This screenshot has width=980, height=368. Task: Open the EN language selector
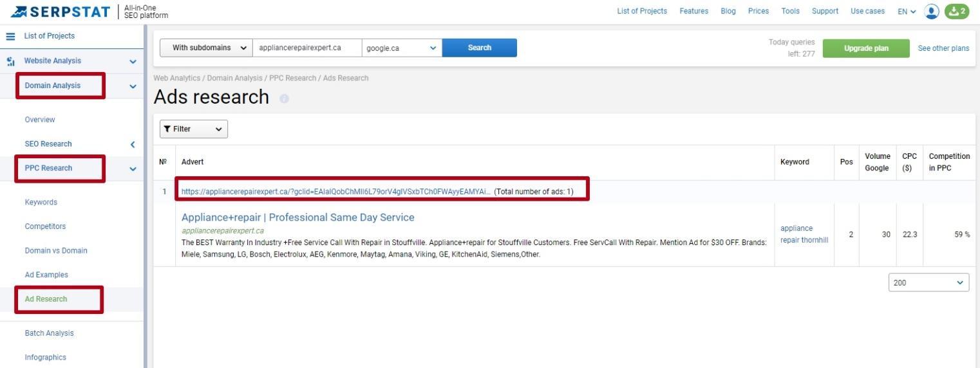tap(907, 12)
